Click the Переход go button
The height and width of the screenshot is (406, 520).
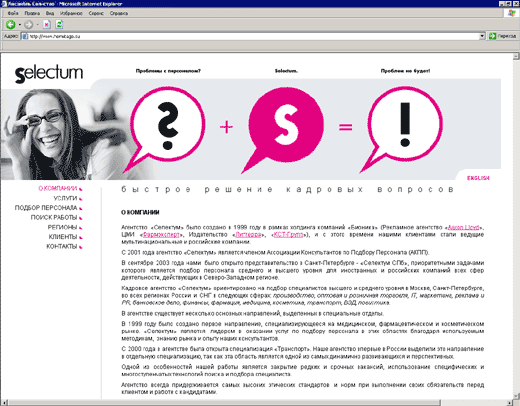coord(503,36)
